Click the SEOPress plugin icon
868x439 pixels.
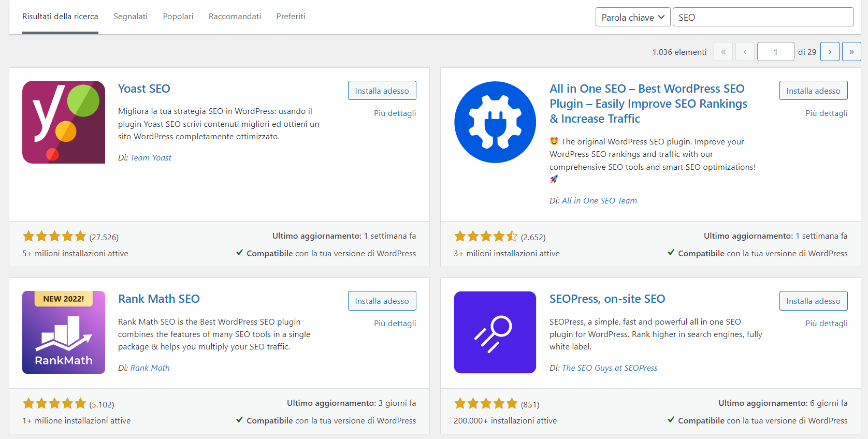[x=495, y=332]
